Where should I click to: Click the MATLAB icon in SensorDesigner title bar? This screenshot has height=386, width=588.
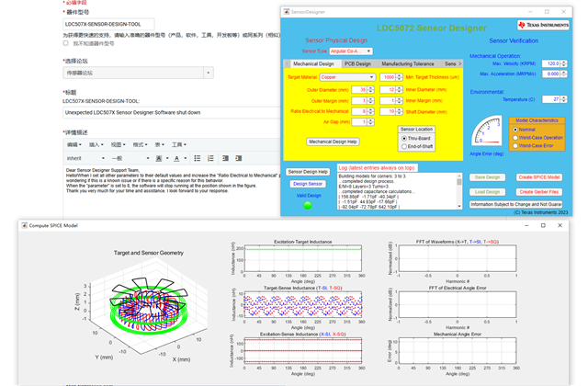coord(287,12)
